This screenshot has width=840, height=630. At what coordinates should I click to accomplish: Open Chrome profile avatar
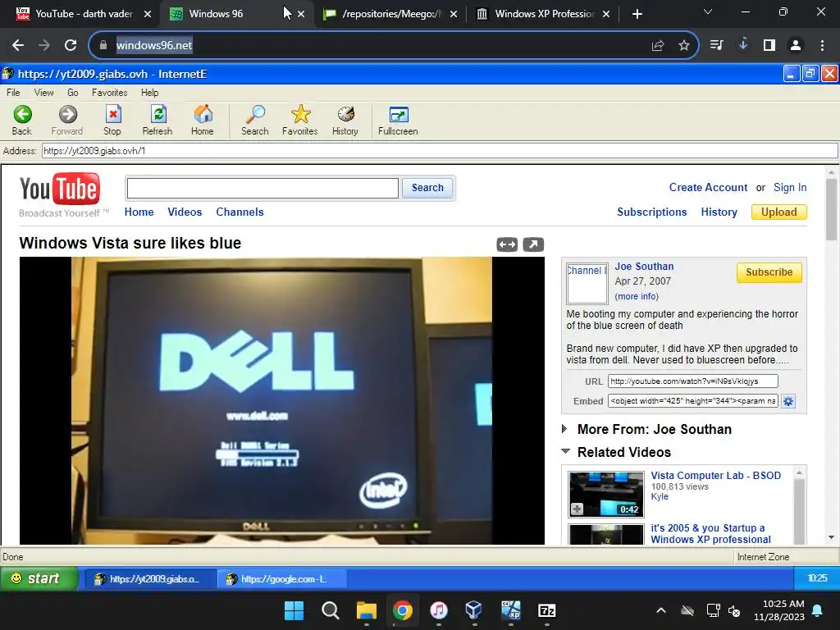(x=796, y=46)
